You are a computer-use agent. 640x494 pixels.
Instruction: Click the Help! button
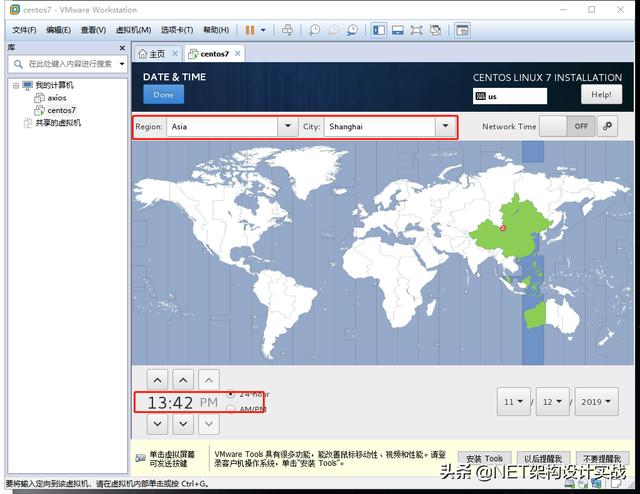click(x=601, y=95)
